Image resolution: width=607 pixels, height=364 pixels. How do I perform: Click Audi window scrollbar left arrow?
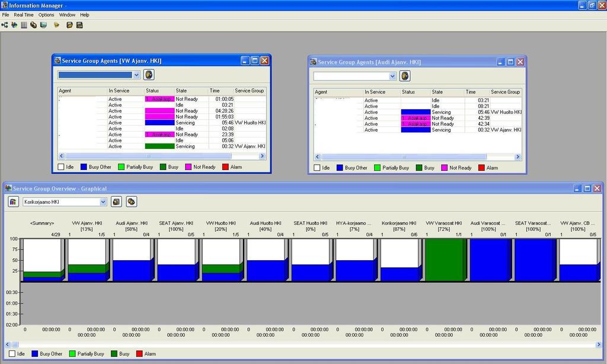tap(318, 157)
